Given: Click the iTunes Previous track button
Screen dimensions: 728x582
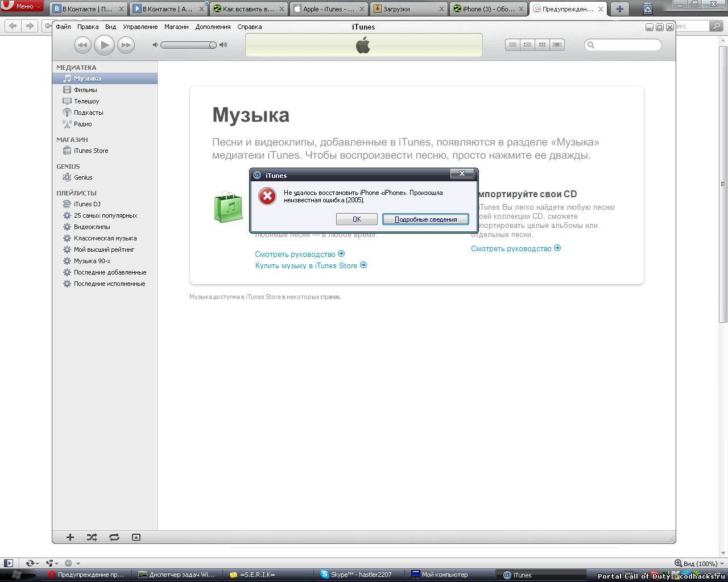Looking at the screenshot, I should click(82, 45).
